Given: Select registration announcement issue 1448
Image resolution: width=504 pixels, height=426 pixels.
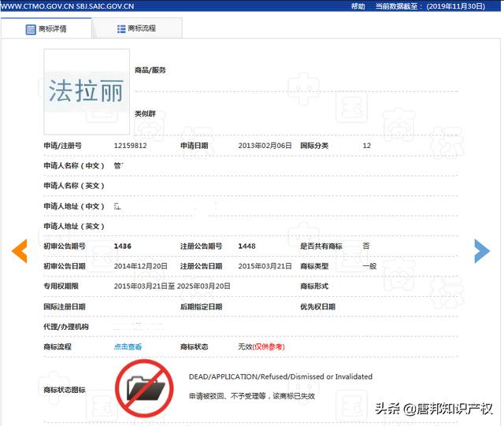Looking at the screenshot, I should (246, 246).
